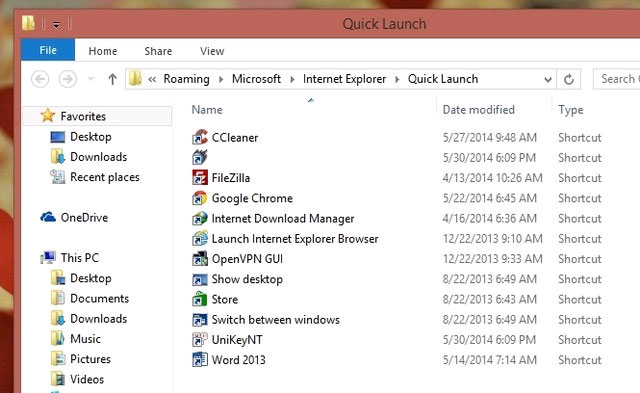
Task: Switch to the Share ribbon tab
Action: (158, 51)
